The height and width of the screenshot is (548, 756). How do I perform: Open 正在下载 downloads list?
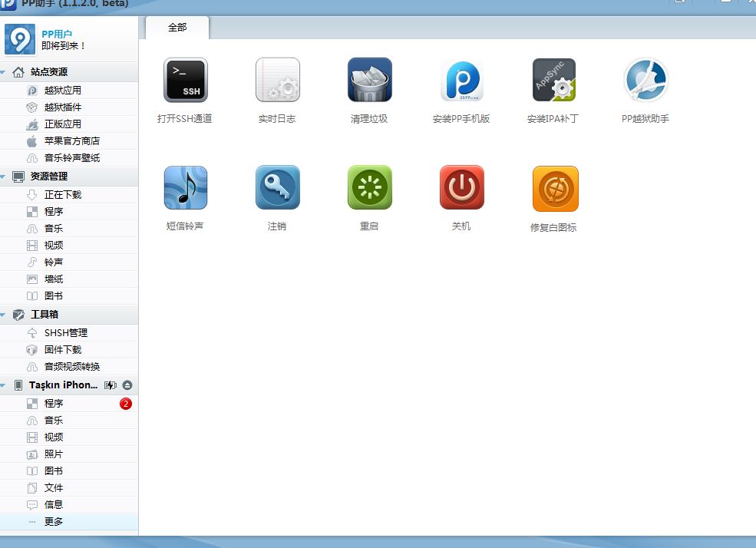69,195
